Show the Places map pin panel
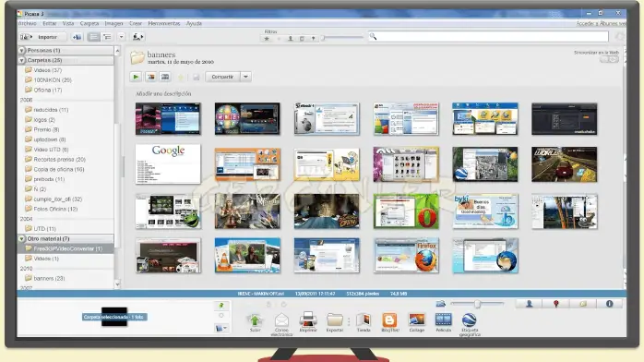The height and width of the screenshot is (362, 644). 555,304
